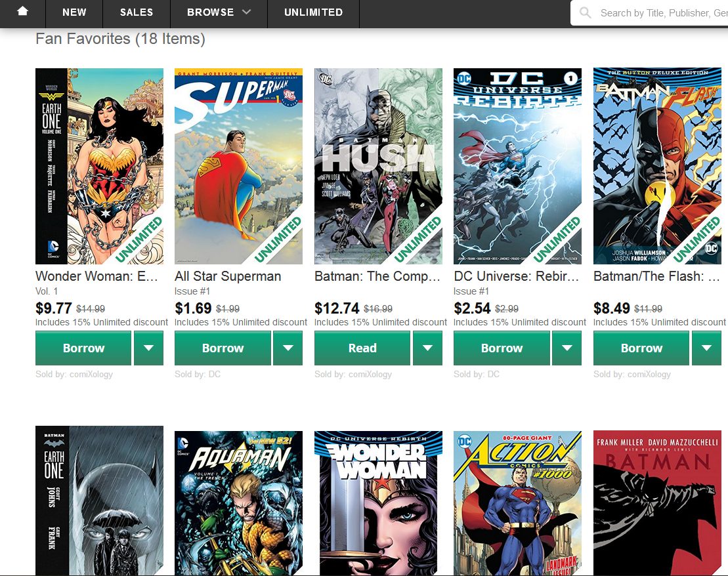The width and height of the screenshot is (728, 576).
Task: Click the struck-through $1.99 price
Action: click(x=228, y=308)
